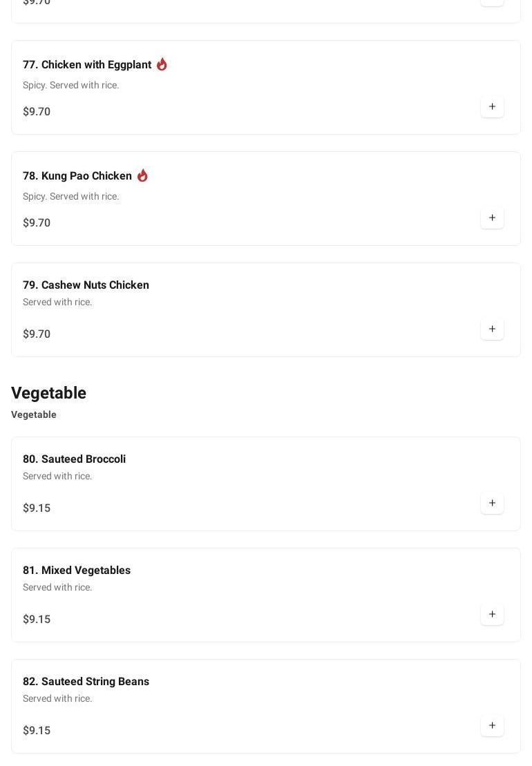This screenshot has height=766, width=532.
Task: Click spicy flame icon beside Kung Pao Chicken
Action: click(142, 175)
